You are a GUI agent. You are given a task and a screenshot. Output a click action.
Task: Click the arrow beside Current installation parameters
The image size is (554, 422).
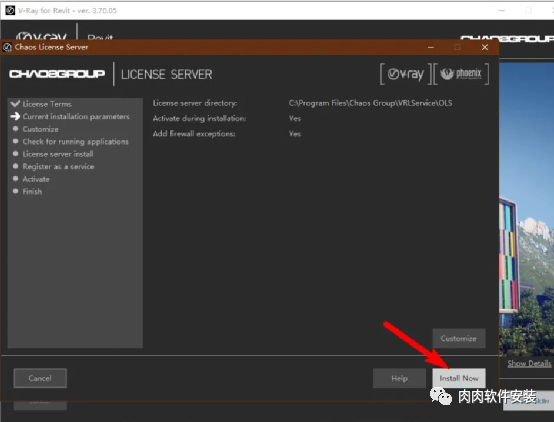pos(15,116)
